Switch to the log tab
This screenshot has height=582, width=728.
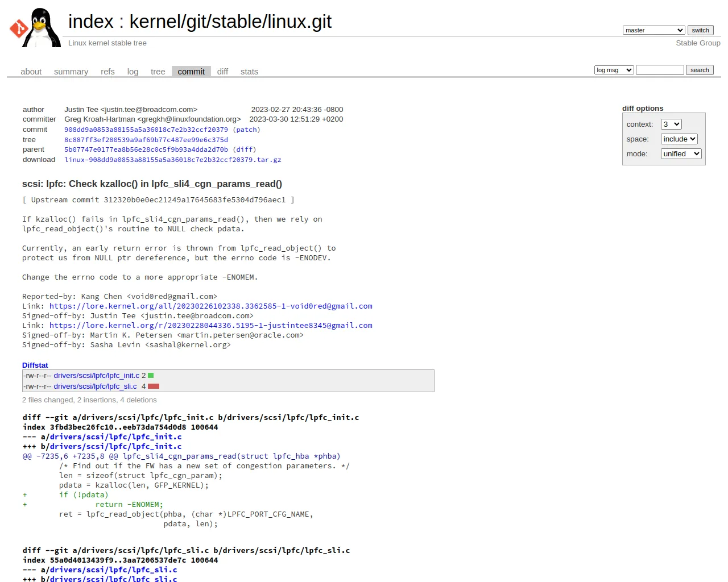(x=133, y=72)
